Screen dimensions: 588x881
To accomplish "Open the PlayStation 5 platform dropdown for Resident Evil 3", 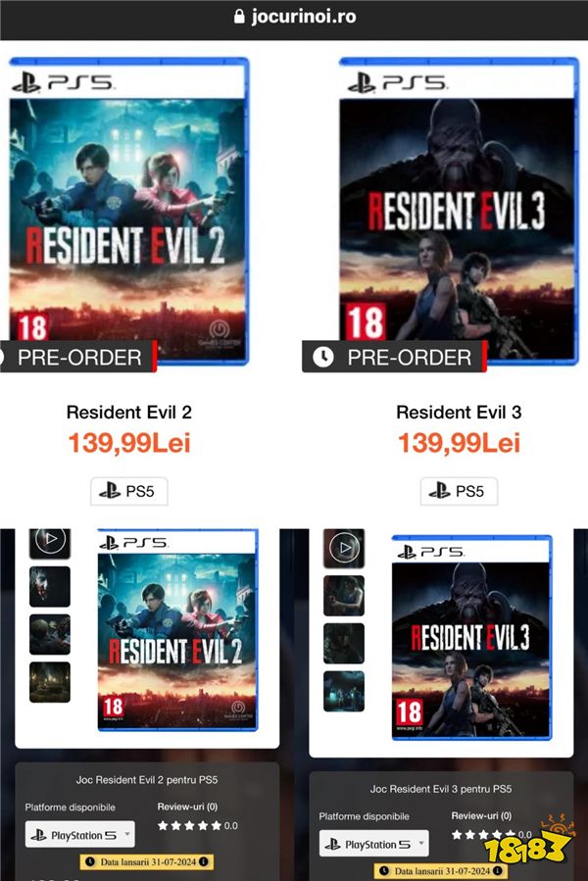I will [x=373, y=844].
